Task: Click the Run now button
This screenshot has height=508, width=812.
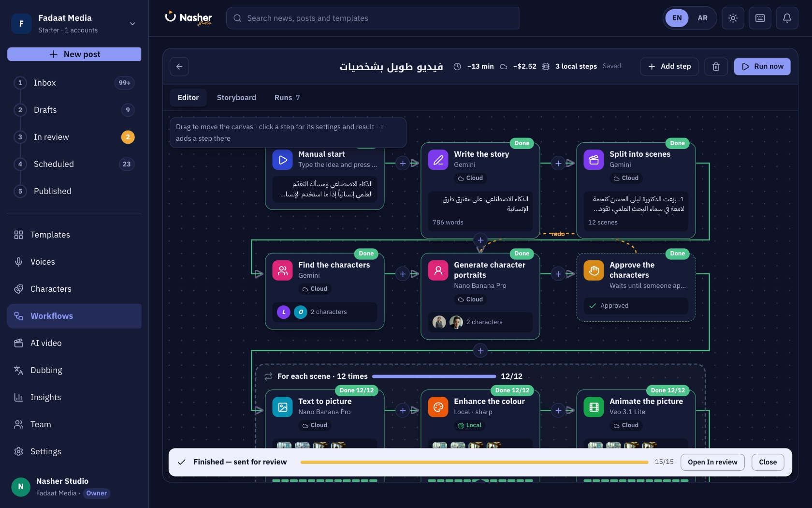Action: [x=762, y=66]
